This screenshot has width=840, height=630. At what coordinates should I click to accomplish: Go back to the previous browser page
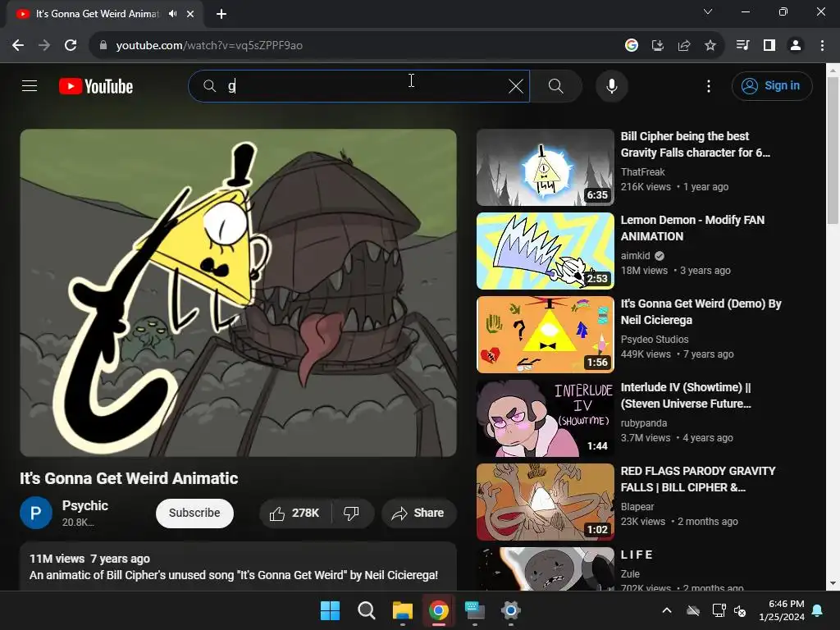[18, 45]
